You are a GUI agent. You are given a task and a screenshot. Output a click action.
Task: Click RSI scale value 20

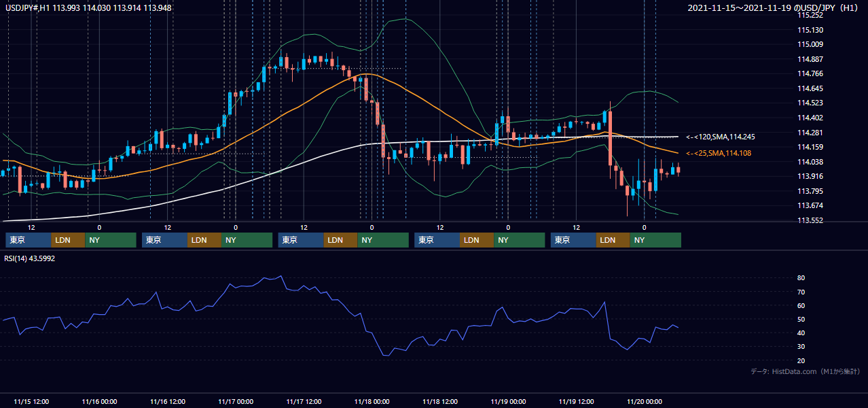click(801, 360)
